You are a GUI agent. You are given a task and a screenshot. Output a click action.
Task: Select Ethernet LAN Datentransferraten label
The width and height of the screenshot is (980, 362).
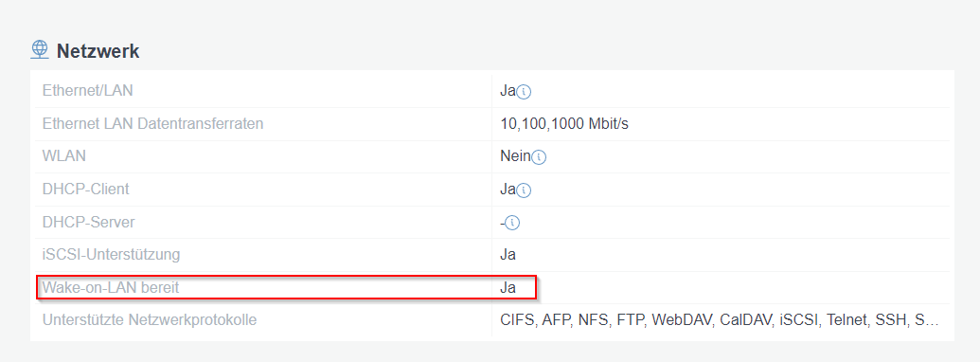[152, 124]
